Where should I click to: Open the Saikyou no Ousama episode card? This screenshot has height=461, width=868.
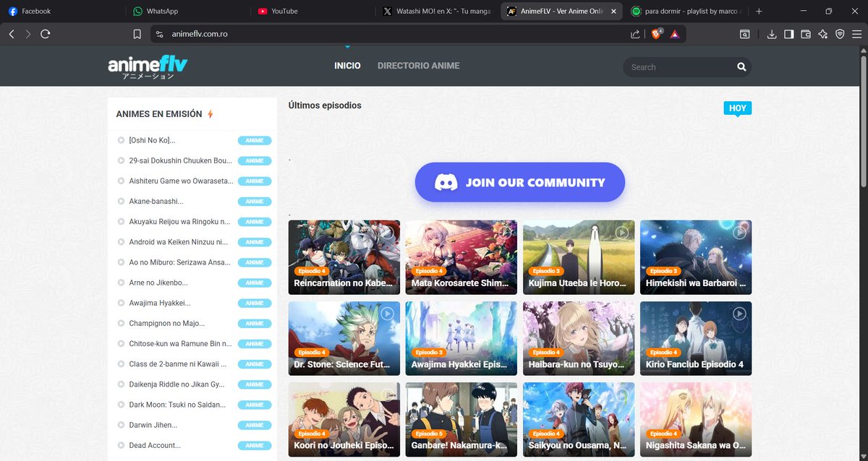(x=579, y=419)
